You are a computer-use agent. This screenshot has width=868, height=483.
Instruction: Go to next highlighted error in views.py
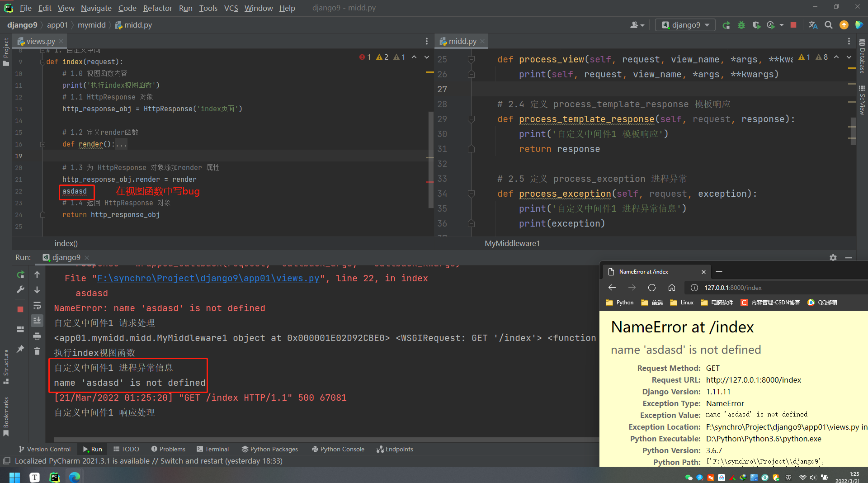click(x=426, y=57)
